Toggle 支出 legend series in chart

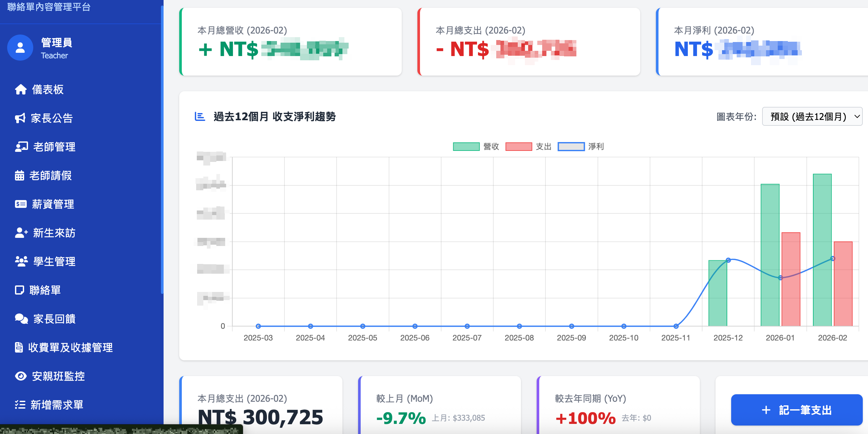[x=528, y=147]
